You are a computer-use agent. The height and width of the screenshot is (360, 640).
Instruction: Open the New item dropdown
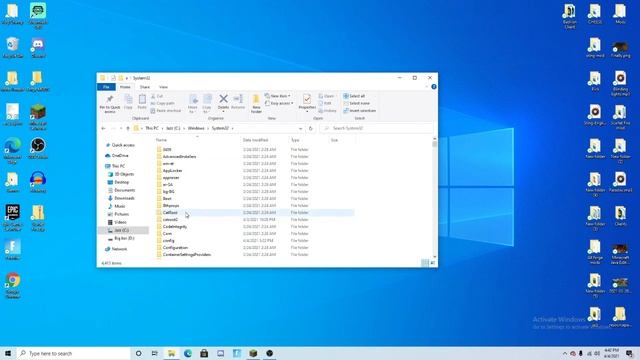[278, 96]
